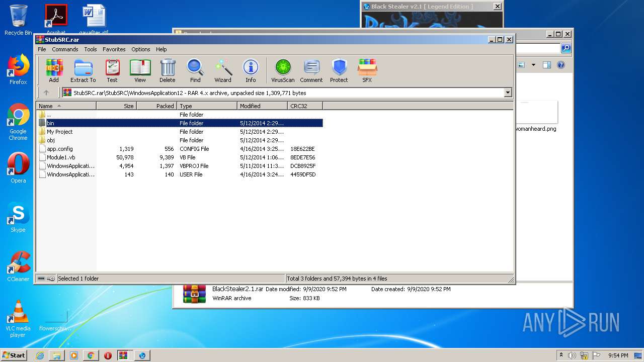The width and height of the screenshot is (644, 362).
Task: Sort list by Size column header
Action: pyautogui.click(x=116, y=106)
